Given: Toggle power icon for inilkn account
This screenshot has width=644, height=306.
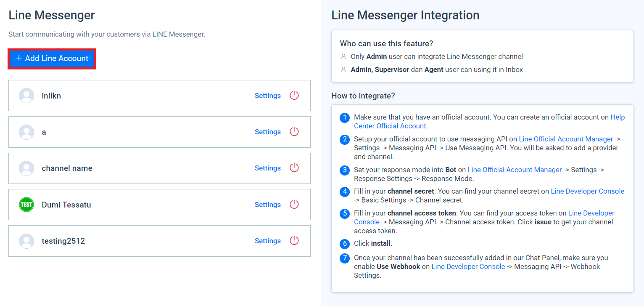Looking at the screenshot, I should [x=294, y=96].
